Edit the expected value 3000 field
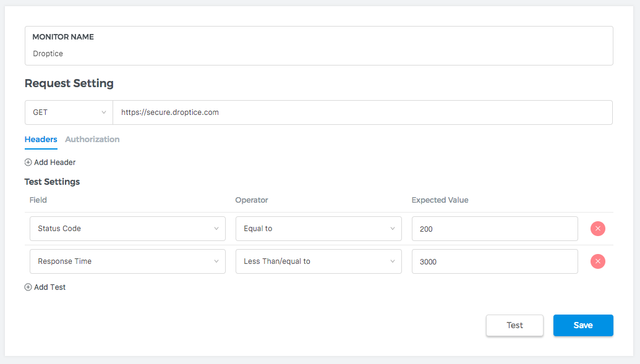The image size is (640, 364). (x=495, y=261)
